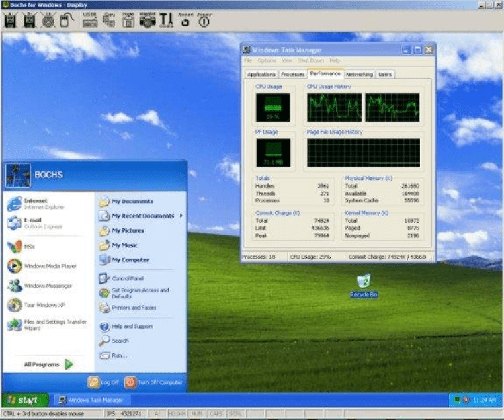
Task: Switch to the Processes tab
Action: (293, 75)
